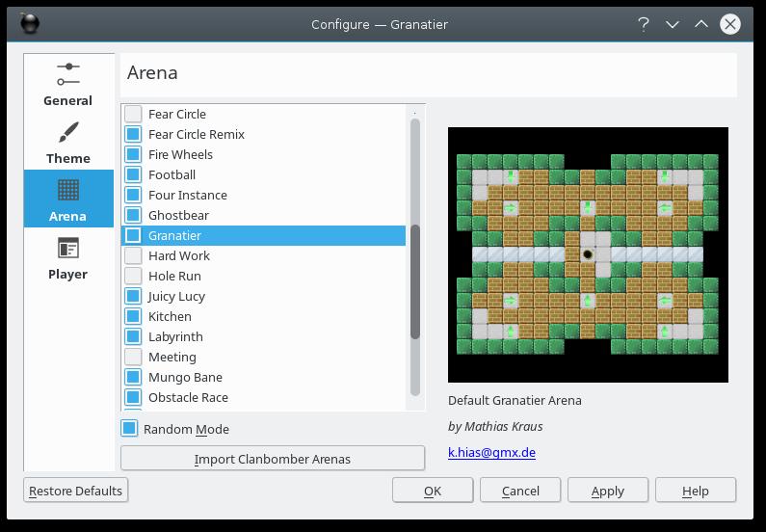Toggle the Four Instance checkbox
The height and width of the screenshot is (532, 766).
pos(133,195)
